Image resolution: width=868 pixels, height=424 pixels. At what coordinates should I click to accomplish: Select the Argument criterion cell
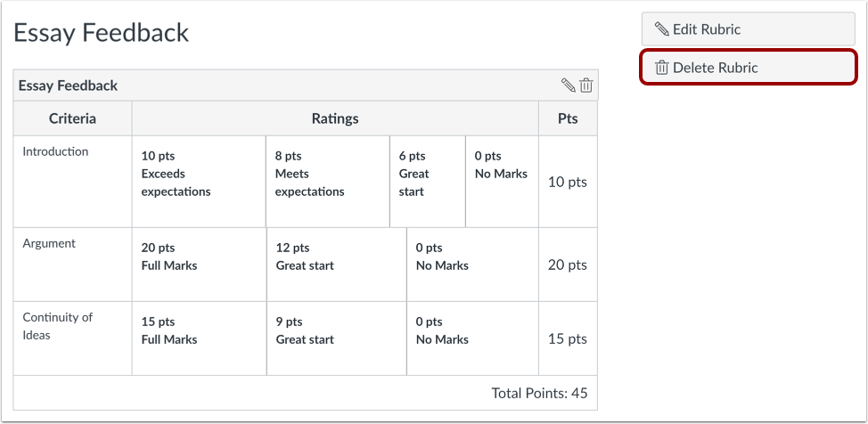[49, 243]
